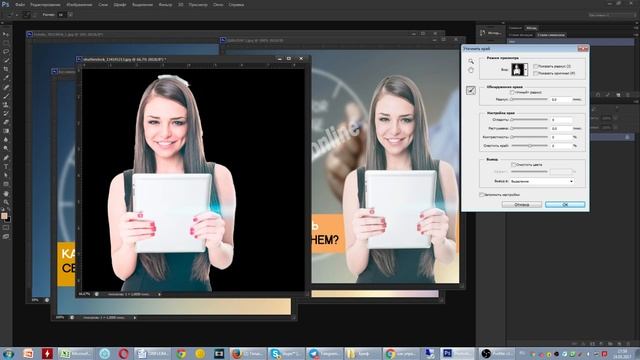Open the Слои menu
Viewport: 640px width, 360px height.
coord(103,5)
